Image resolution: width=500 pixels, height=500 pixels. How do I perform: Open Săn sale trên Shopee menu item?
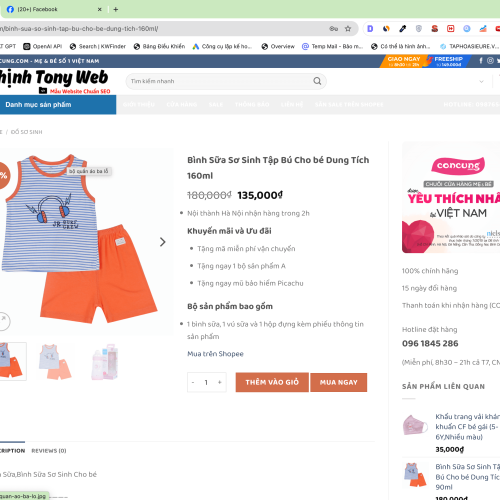coord(349,105)
